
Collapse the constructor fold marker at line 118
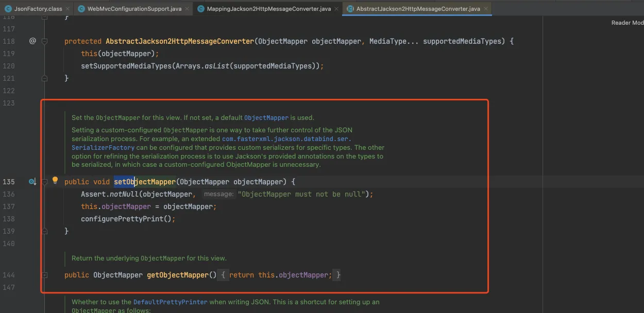coord(45,41)
